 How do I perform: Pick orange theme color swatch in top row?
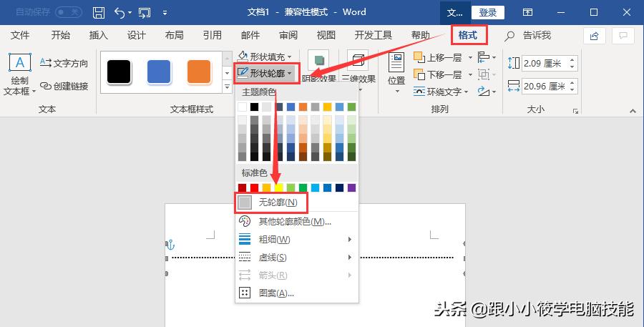click(x=303, y=107)
